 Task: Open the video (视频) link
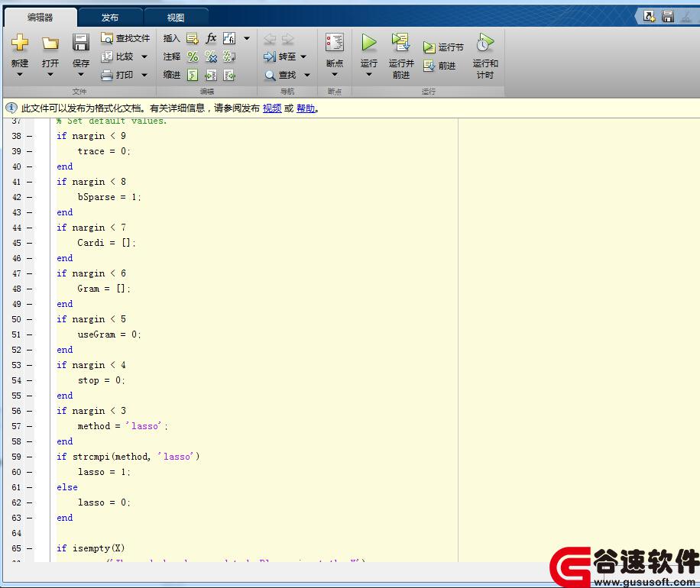(x=272, y=108)
